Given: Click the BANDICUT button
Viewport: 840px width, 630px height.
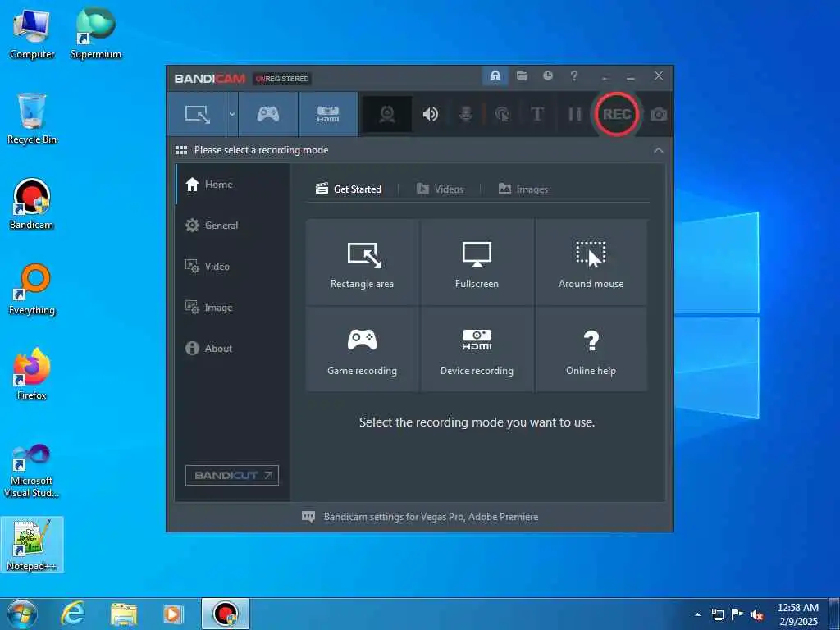Looking at the screenshot, I should [232, 475].
